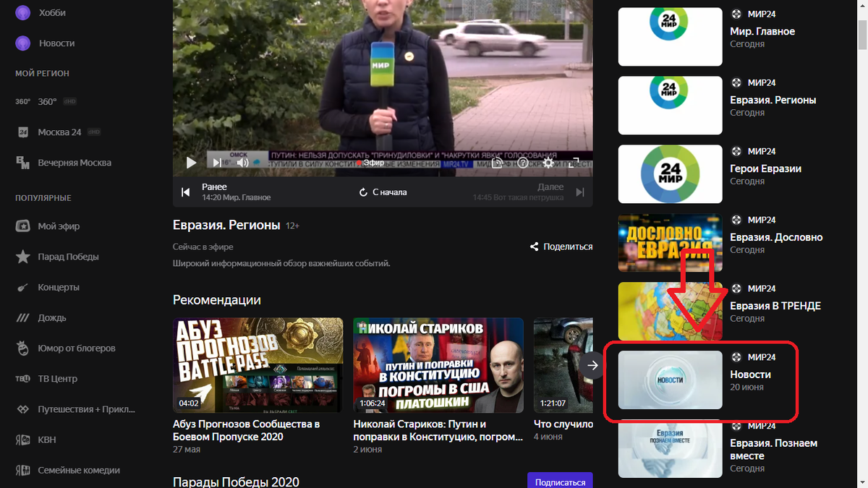Open title Николай Стариков: Путин и поправки

tap(438, 430)
